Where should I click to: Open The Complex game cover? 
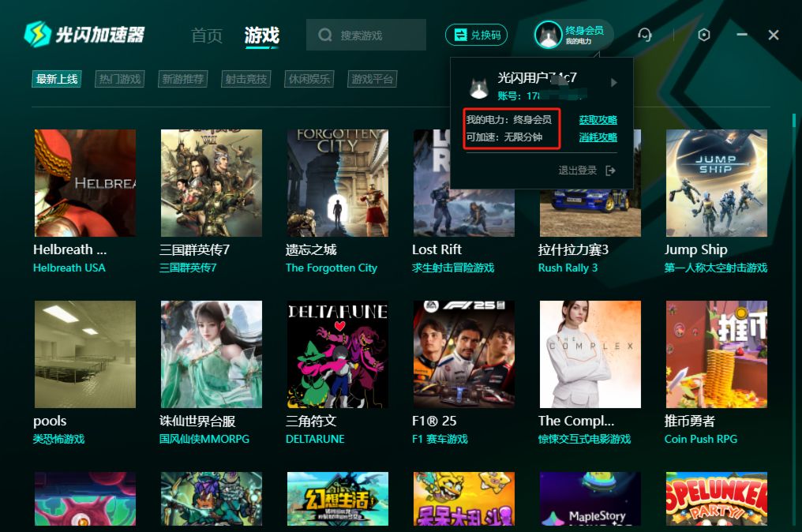pos(590,354)
